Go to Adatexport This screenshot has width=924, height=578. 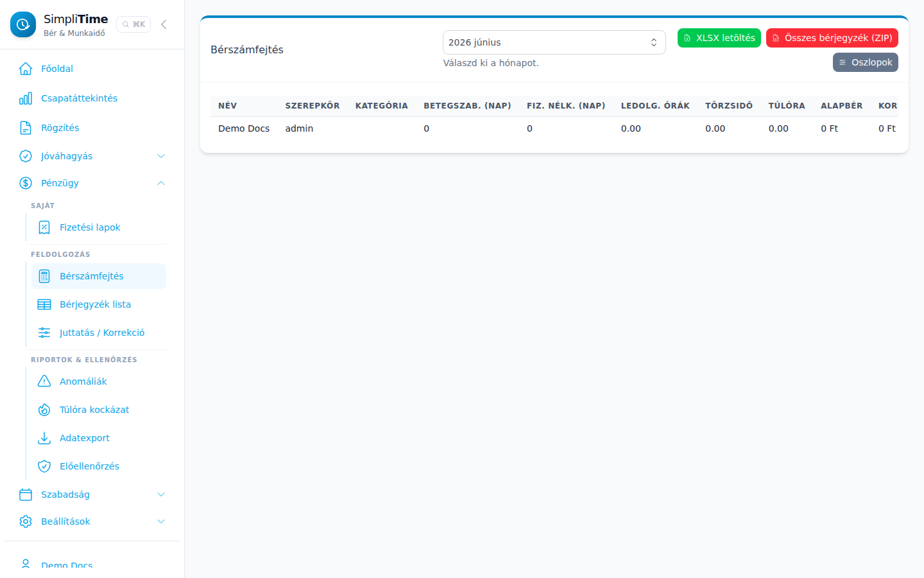[99, 438]
